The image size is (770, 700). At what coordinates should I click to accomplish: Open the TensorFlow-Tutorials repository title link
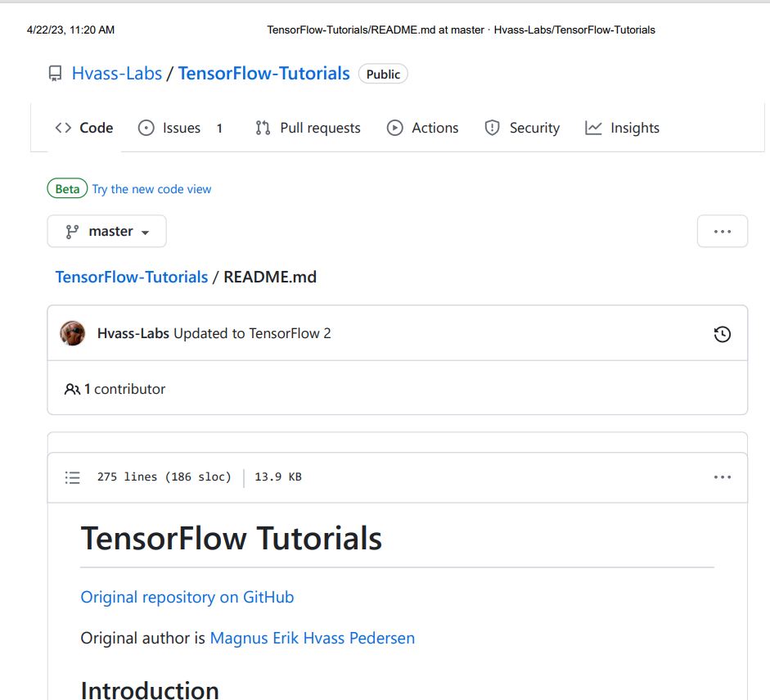coord(263,73)
